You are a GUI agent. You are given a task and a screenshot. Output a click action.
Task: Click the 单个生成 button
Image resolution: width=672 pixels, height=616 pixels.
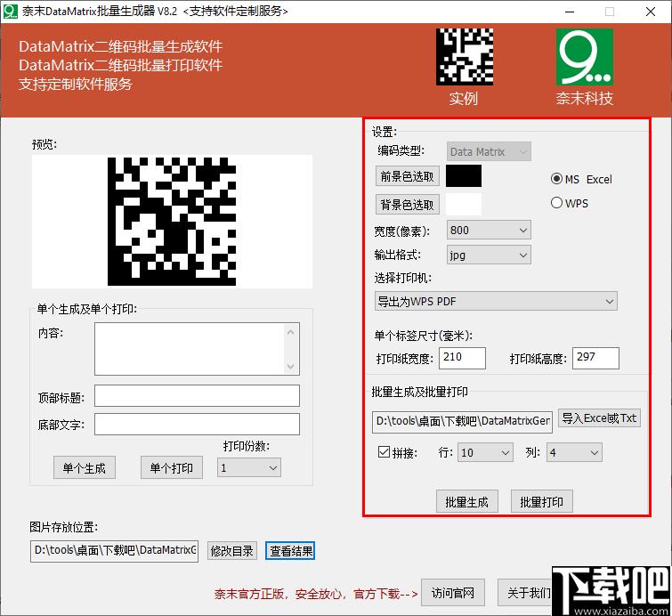point(85,467)
